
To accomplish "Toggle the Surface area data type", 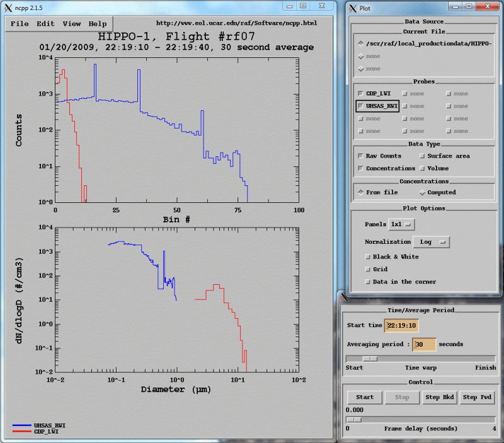I will (422, 156).
